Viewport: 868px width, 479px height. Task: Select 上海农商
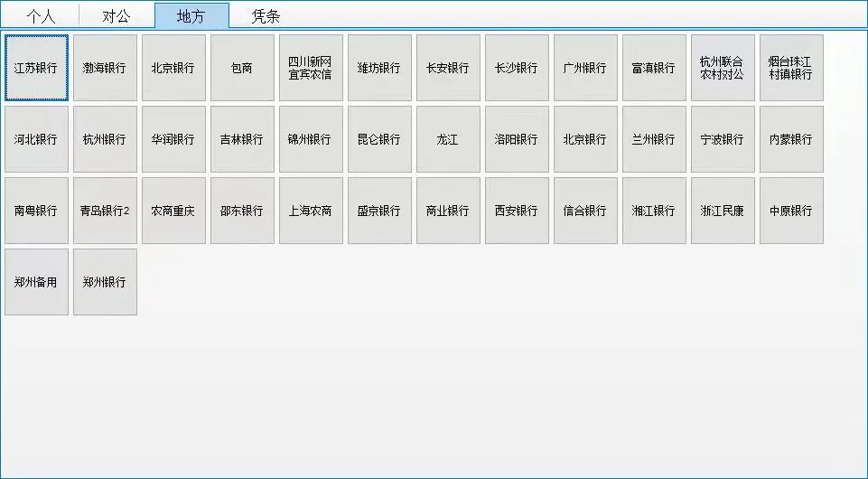point(311,211)
